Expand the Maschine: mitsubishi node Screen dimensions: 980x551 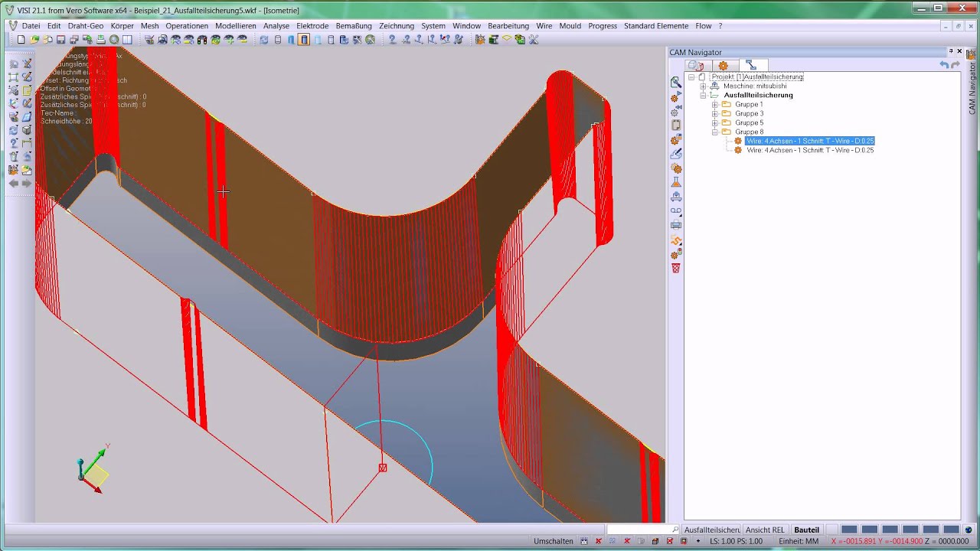click(x=703, y=86)
